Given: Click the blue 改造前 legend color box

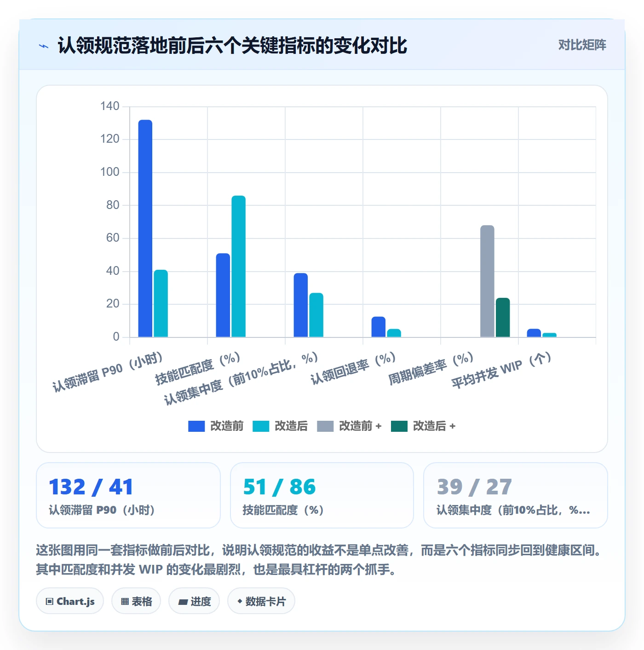Looking at the screenshot, I should click(196, 426).
